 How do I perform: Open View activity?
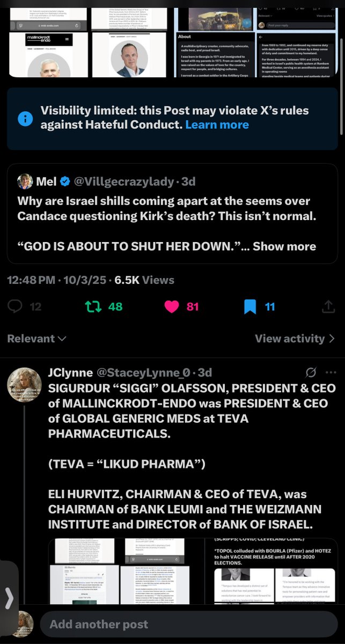coord(295,339)
